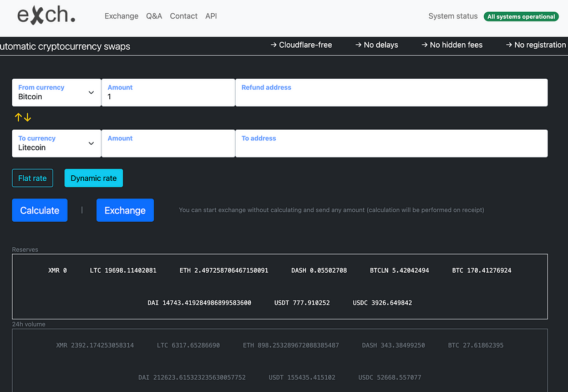Open the Exchange nav item
568x392 pixels.
[x=121, y=16]
